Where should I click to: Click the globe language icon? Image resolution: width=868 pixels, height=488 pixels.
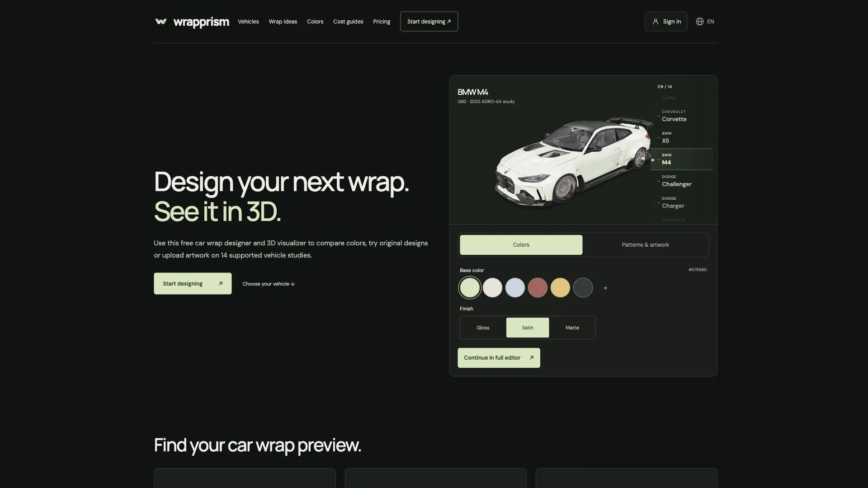click(699, 22)
